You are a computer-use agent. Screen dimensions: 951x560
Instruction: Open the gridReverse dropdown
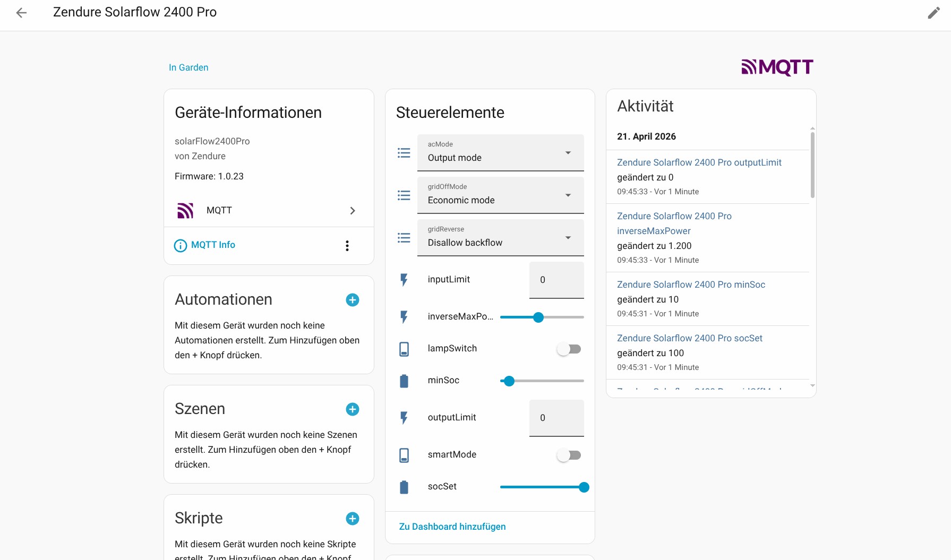click(x=500, y=238)
